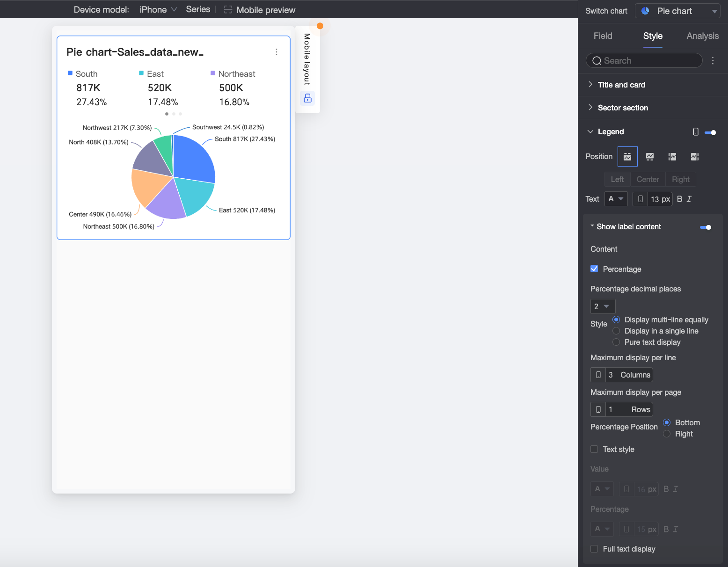This screenshot has height=567, width=728.
Task: Click the 1 Rows input field
Action: click(x=629, y=409)
